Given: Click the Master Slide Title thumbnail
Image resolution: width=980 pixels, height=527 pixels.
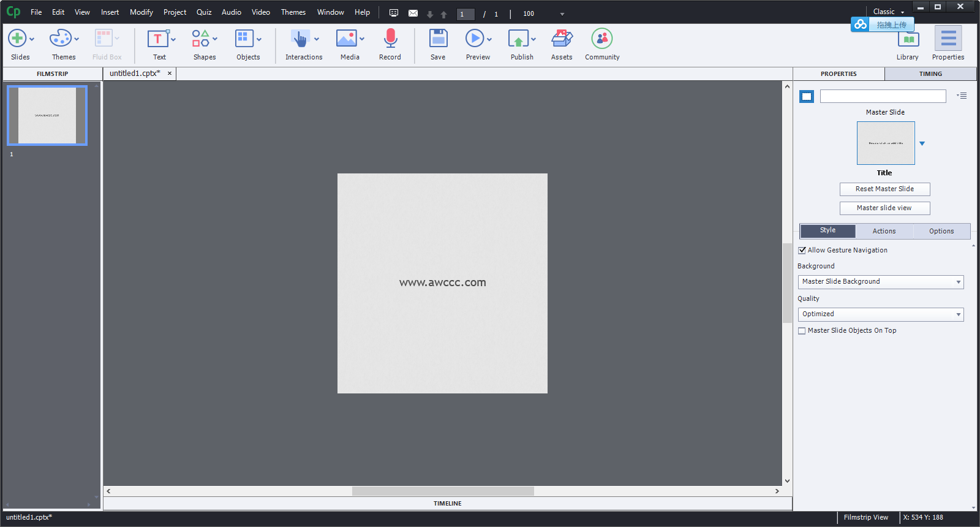Looking at the screenshot, I should [x=886, y=143].
